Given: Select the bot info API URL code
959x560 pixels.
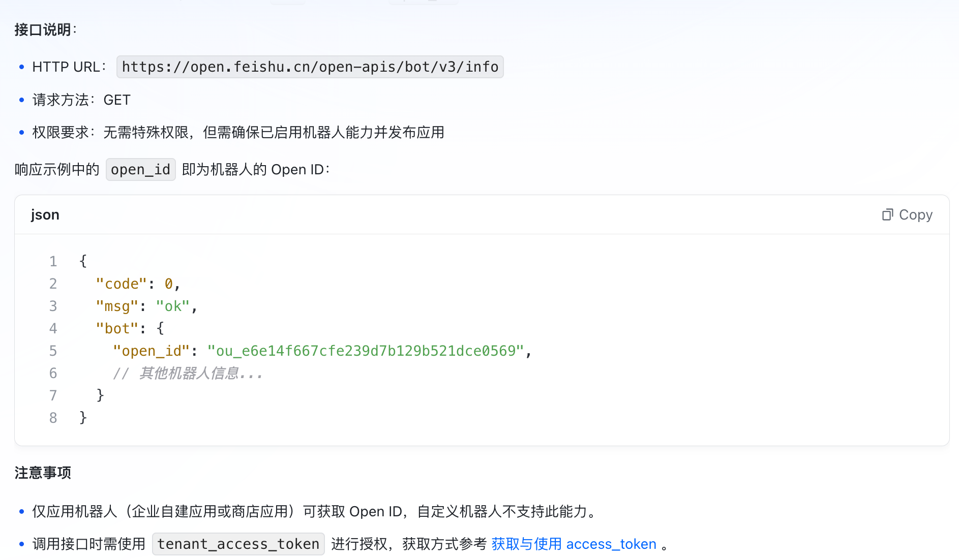Looking at the screenshot, I should [x=310, y=67].
